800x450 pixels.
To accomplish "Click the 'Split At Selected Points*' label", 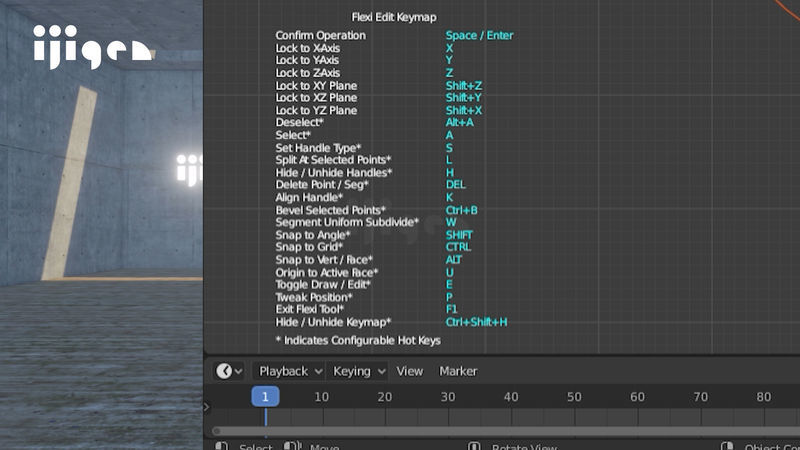I will point(333,160).
